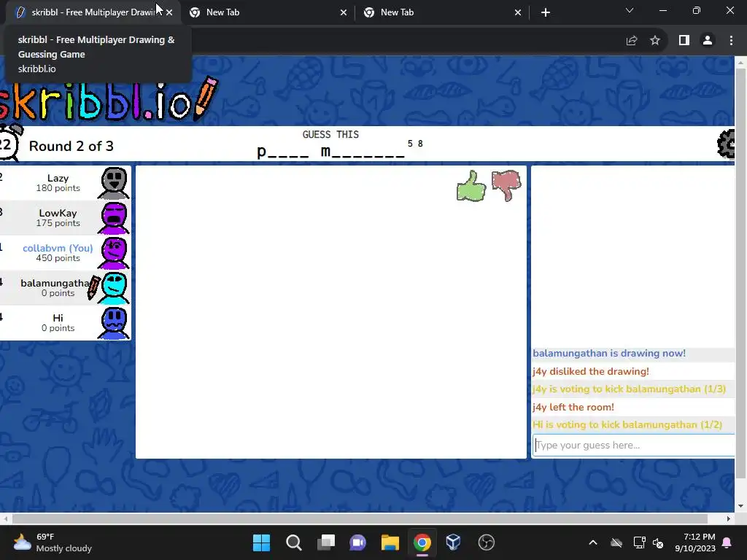Toggle the Chrome side panel icon
Viewport: 747px width, 560px height.
click(x=684, y=41)
